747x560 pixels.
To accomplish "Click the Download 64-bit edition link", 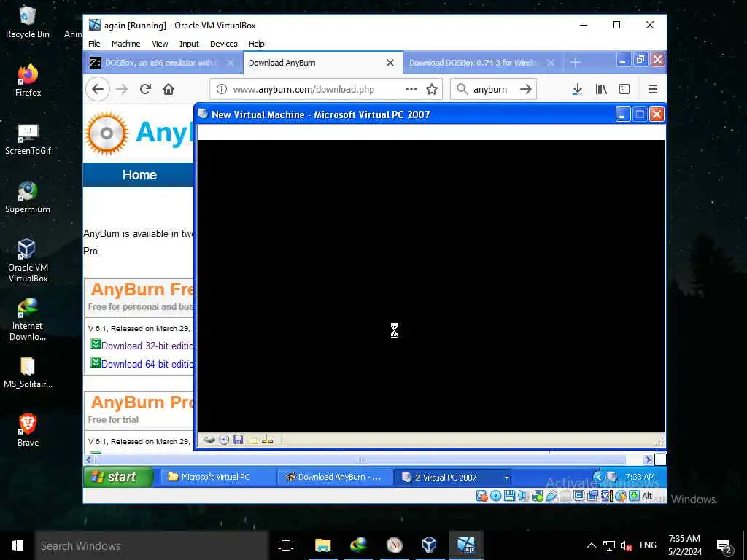I will coord(147,364).
